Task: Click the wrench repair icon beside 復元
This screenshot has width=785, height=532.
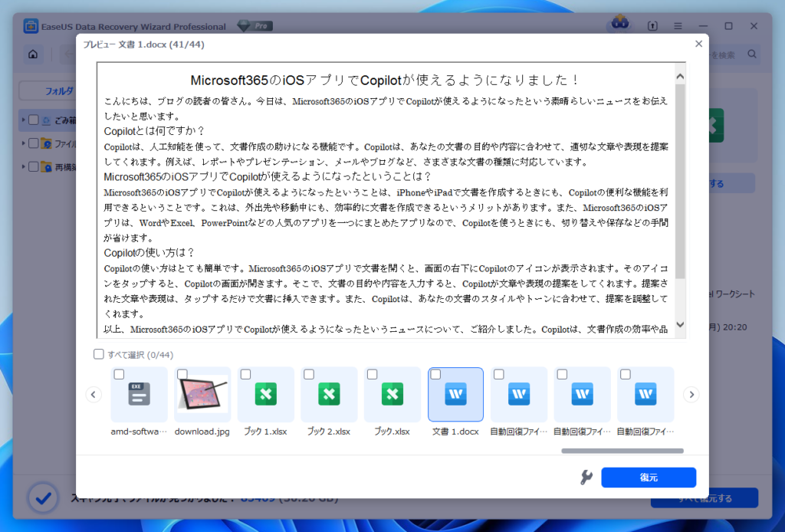Action: pos(586,478)
